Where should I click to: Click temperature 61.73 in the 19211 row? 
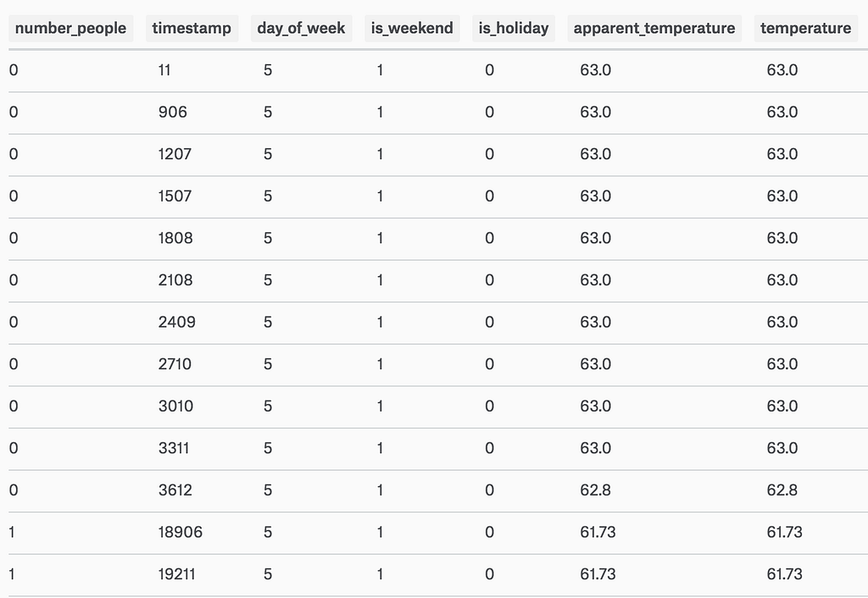784,573
